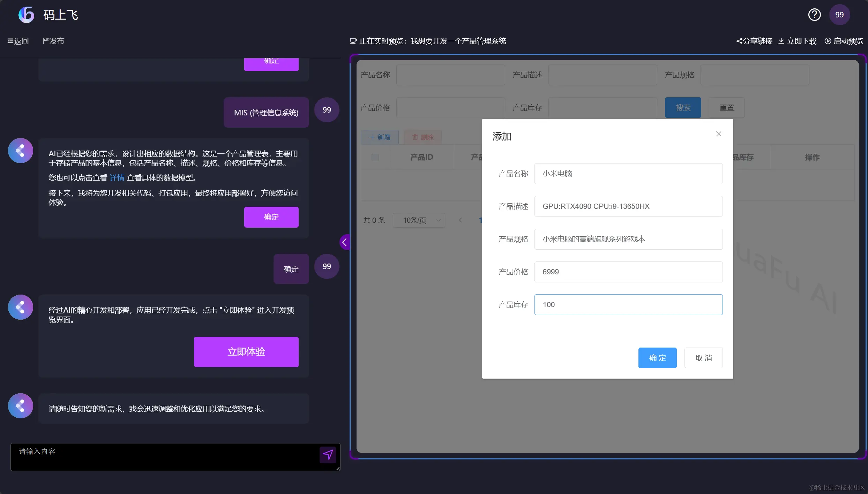Click the blue 确定 dialog button
The height and width of the screenshot is (494, 868).
pos(657,358)
